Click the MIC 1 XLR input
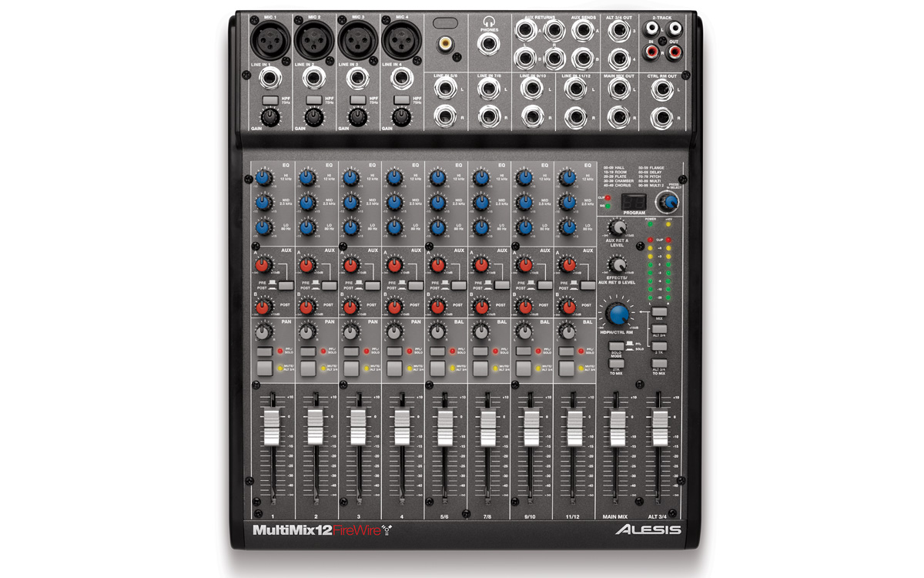This screenshot has width=924, height=578. (x=269, y=39)
